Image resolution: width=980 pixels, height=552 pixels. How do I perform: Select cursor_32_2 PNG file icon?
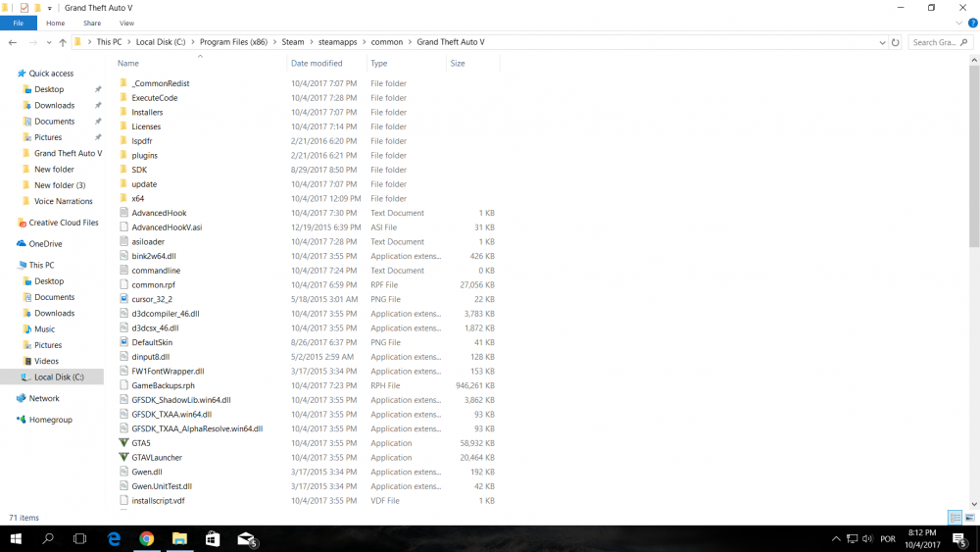pyautogui.click(x=123, y=299)
